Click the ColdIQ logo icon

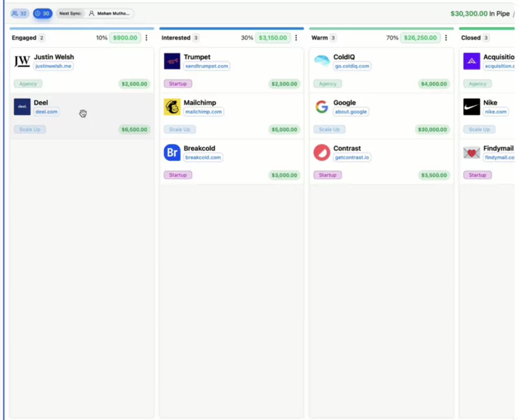coord(322,62)
